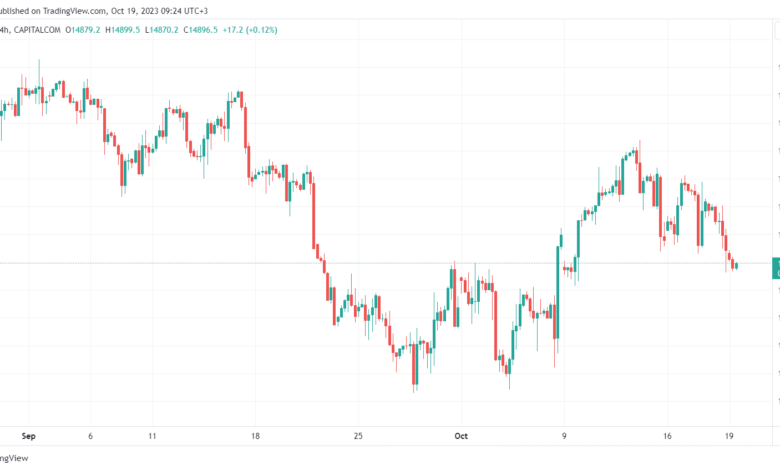Click the 9 date label on time axis
Image resolution: width=780 pixels, height=470 pixels.
click(x=564, y=436)
